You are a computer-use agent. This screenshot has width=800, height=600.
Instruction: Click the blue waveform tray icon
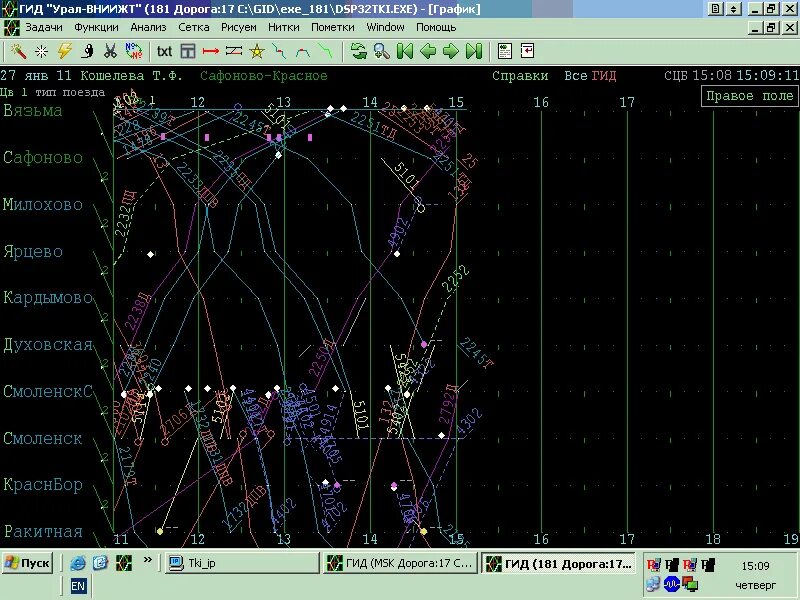tap(671, 584)
